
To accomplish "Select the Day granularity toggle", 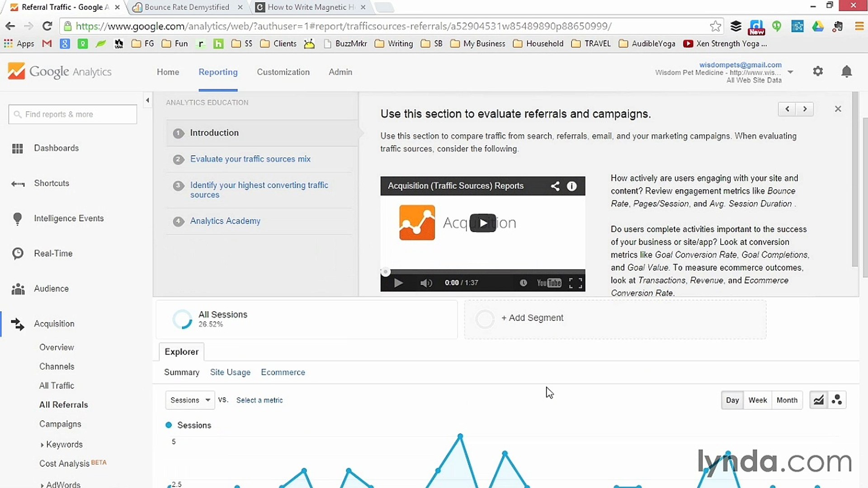I will click(x=732, y=400).
